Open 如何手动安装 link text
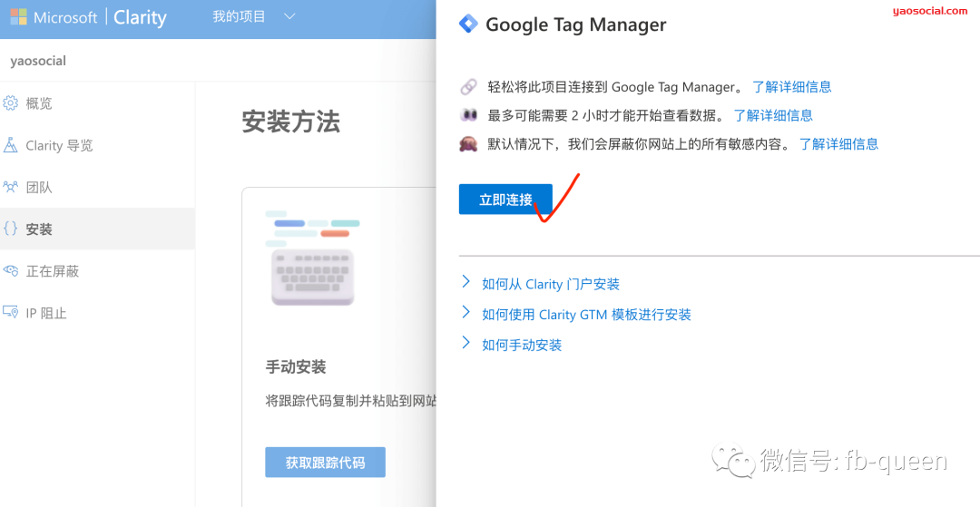Screen dimensions: 980x507 (522, 345)
